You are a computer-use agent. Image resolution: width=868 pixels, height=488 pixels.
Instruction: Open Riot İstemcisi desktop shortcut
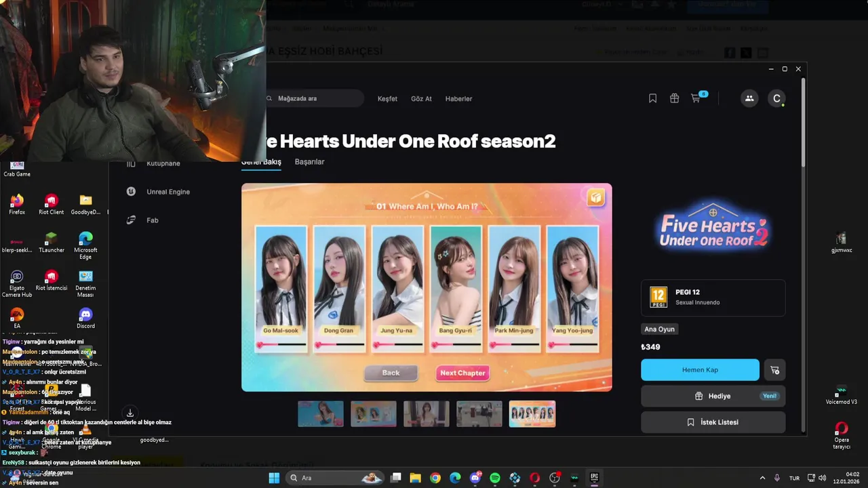point(51,280)
